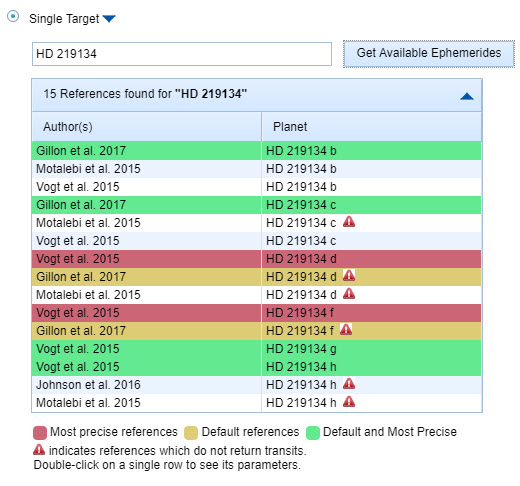Open the Single Target dropdown arrow
Image resolution: width=520 pixels, height=486 pixels.
109,19
